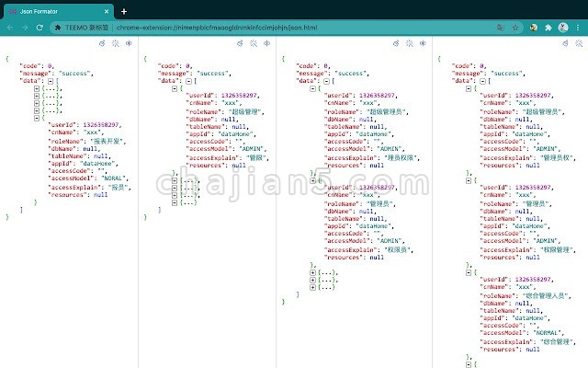Collapse the "管理员" object in the third panel

pos(312,180)
